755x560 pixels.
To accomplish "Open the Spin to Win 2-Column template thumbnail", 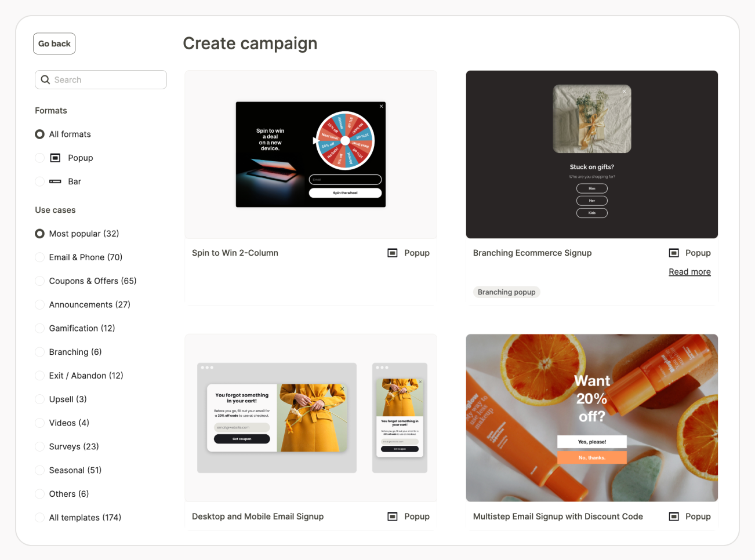I will coord(311,154).
